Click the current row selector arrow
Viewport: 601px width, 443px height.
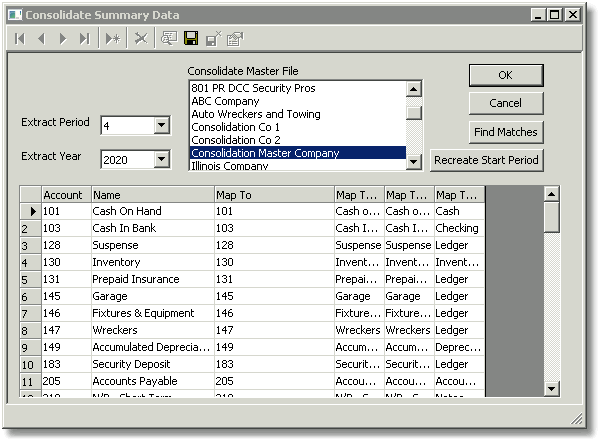[x=31, y=211]
